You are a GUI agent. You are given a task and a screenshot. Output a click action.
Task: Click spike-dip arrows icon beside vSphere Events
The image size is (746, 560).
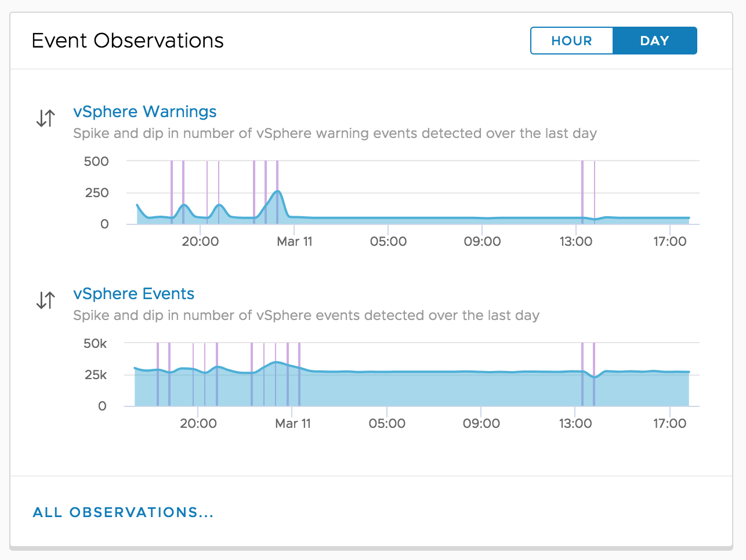click(x=45, y=300)
